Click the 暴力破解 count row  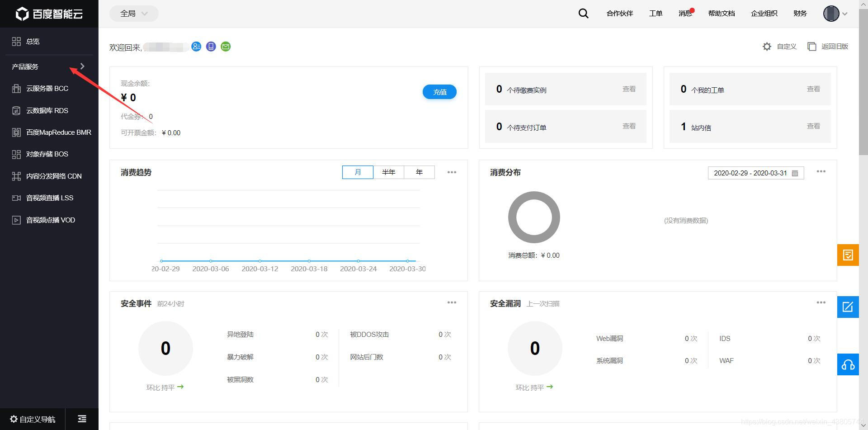[277, 357]
